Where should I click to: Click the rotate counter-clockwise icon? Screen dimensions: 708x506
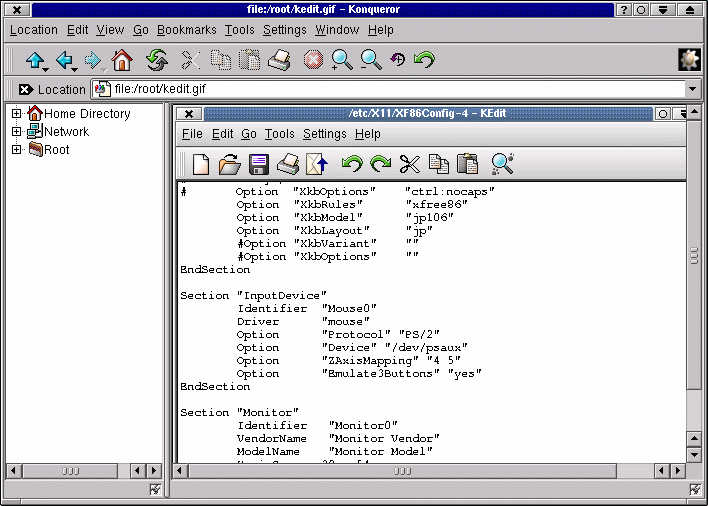pyautogui.click(x=398, y=59)
